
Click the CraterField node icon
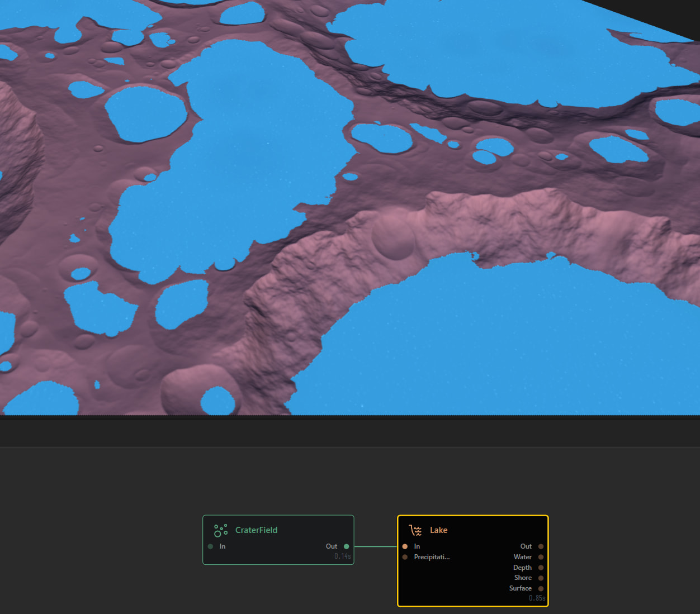point(221,530)
